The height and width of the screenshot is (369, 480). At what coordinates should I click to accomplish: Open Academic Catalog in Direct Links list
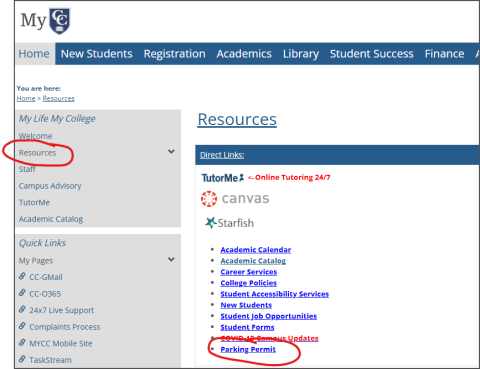(253, 261)
